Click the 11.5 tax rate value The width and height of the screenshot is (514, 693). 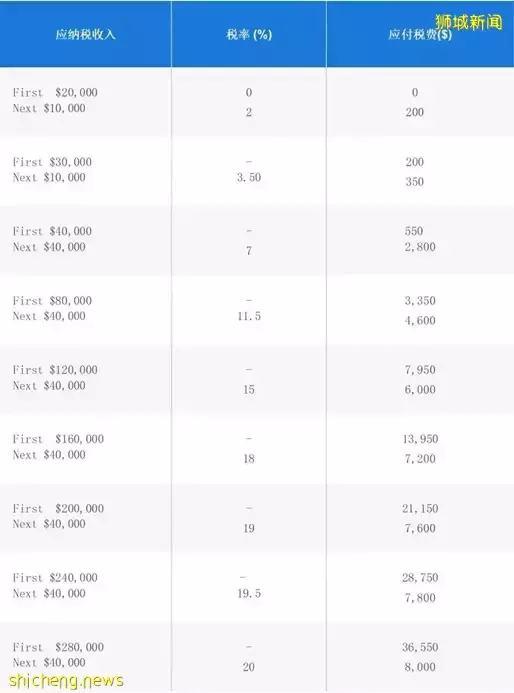tap(249, 316)
